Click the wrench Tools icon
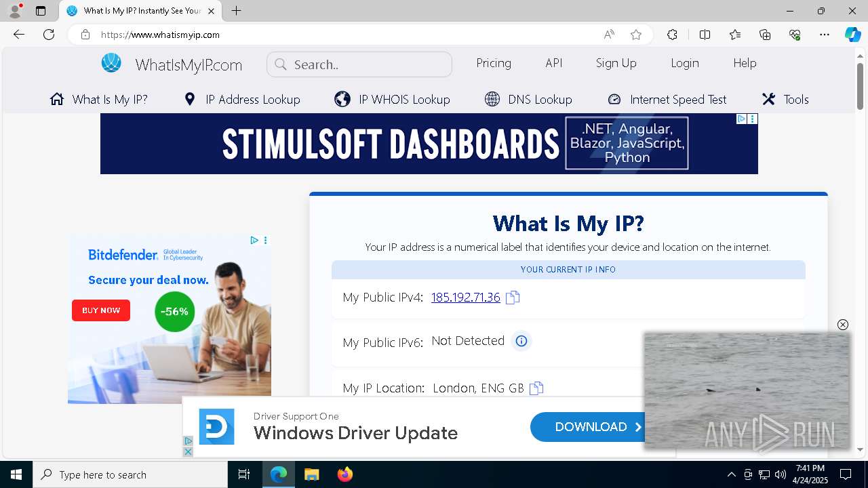The image size is (868, 488). coord(768,99)
